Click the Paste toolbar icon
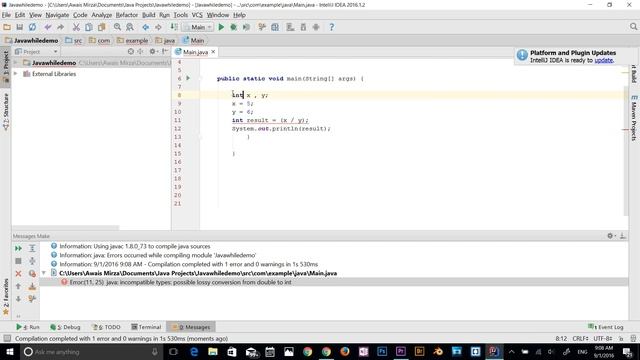640x360 pixels. click(x=101, y=27)
